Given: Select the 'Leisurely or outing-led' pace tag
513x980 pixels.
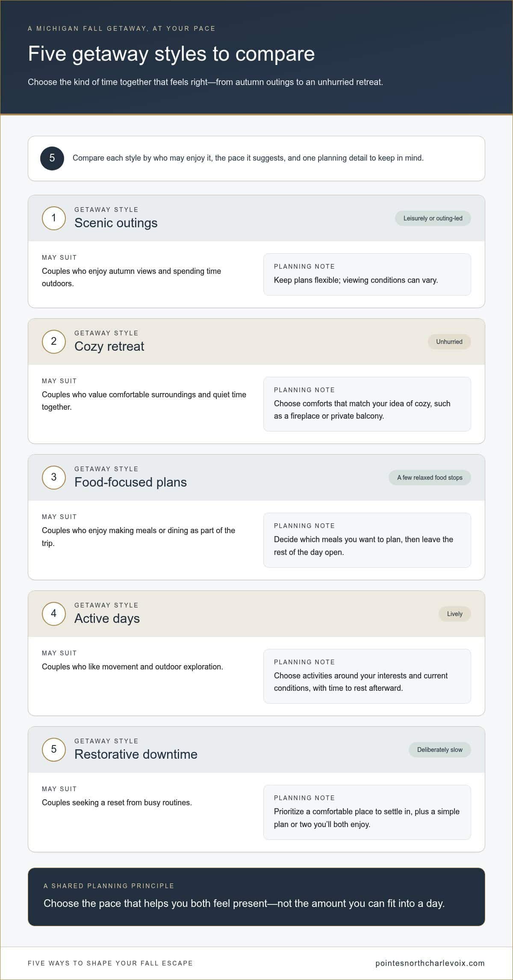Looking at the screenshot, I should coord(433,218).
